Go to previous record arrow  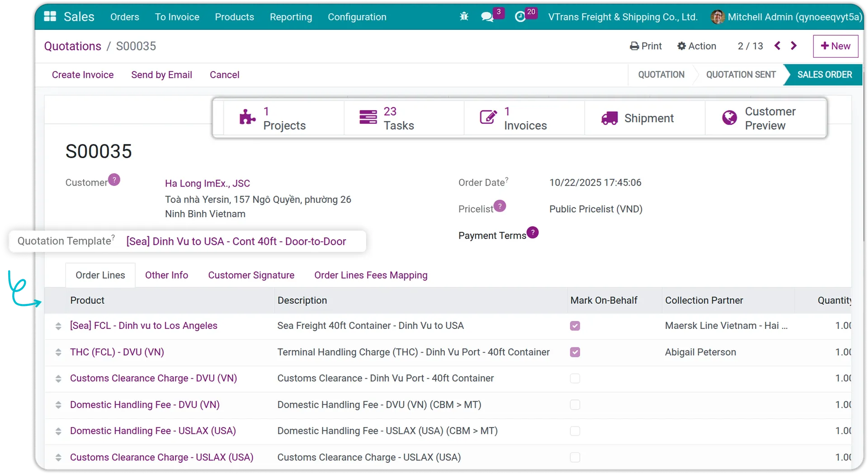[x=777, y=46]
